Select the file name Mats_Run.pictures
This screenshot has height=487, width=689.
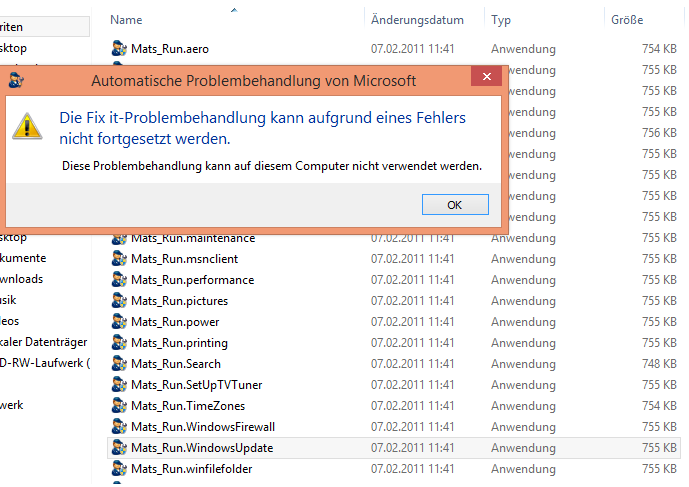tap(179, 301)
